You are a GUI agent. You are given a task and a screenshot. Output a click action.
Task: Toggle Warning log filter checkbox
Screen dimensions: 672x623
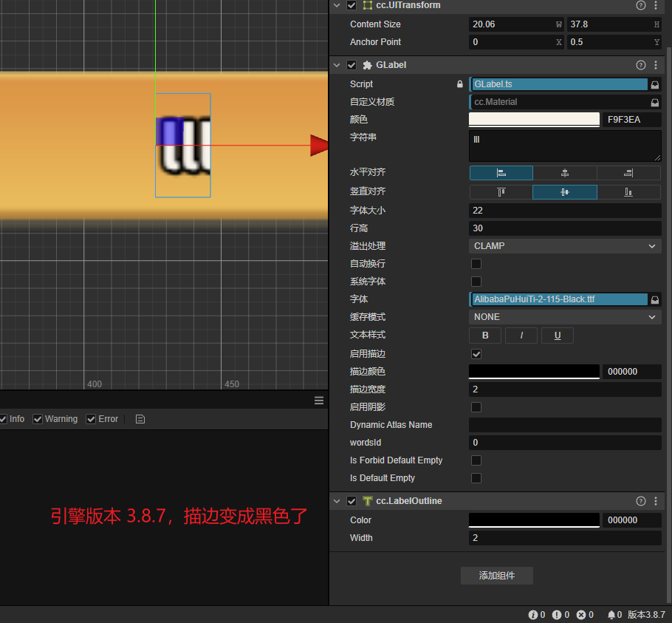(x=38, y=419)
